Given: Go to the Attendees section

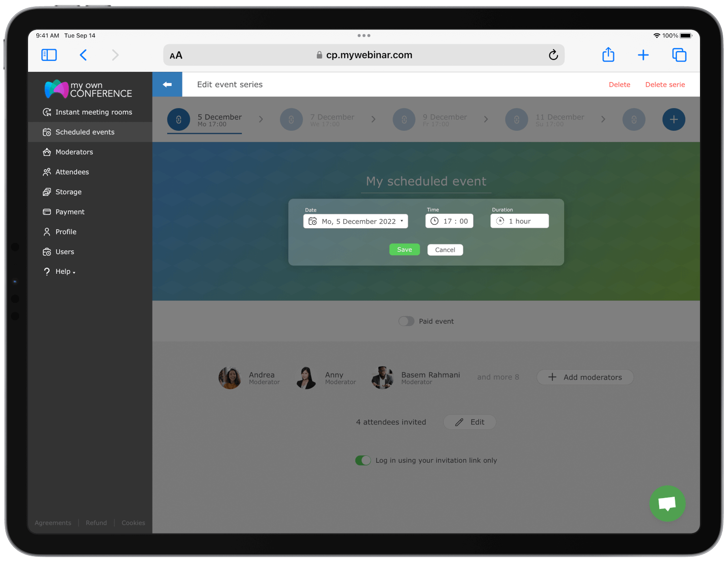Looking at the screenshot, I should coord(72,172).
